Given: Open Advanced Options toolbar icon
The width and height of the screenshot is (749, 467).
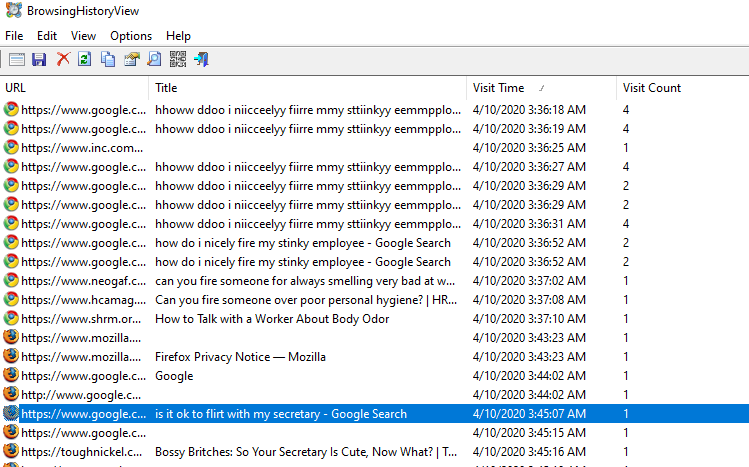Looking at the screenshot, I should coord(17,59).
